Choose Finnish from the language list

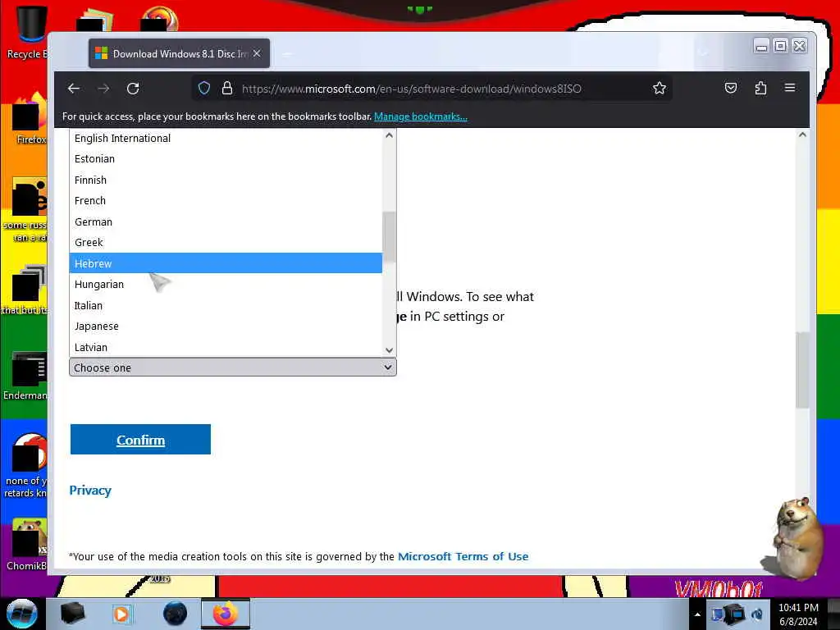pos(226,180)
